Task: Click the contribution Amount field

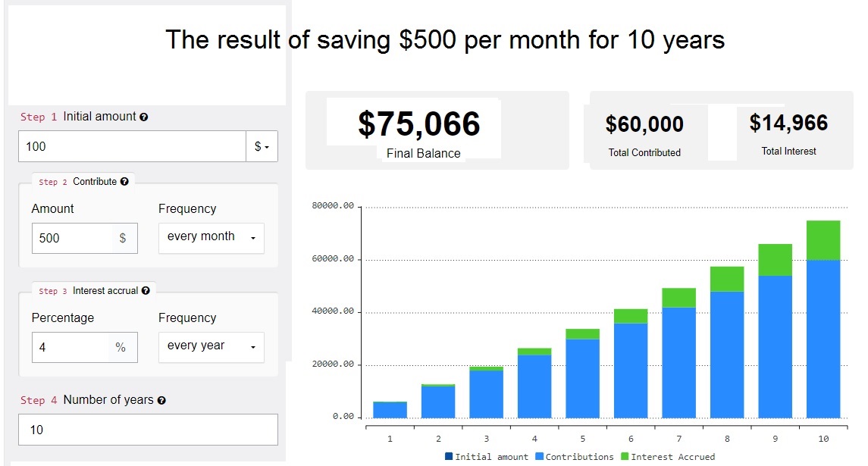Action: pyautogui.click(x=72, y=238)
